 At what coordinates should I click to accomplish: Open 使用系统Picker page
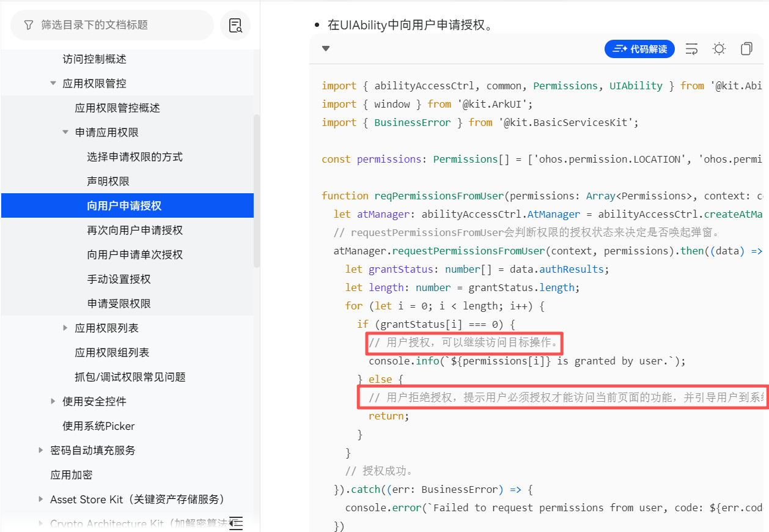pyautogui.click(x=98, y=426)
